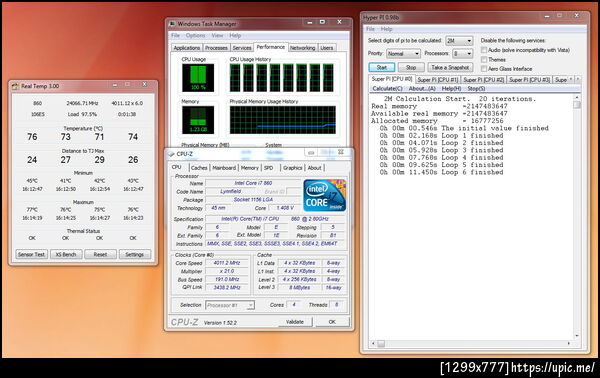The image size is (600, 378).
Task: Click the CPU-Z title bar icon
Action: (x=171, y=154)
